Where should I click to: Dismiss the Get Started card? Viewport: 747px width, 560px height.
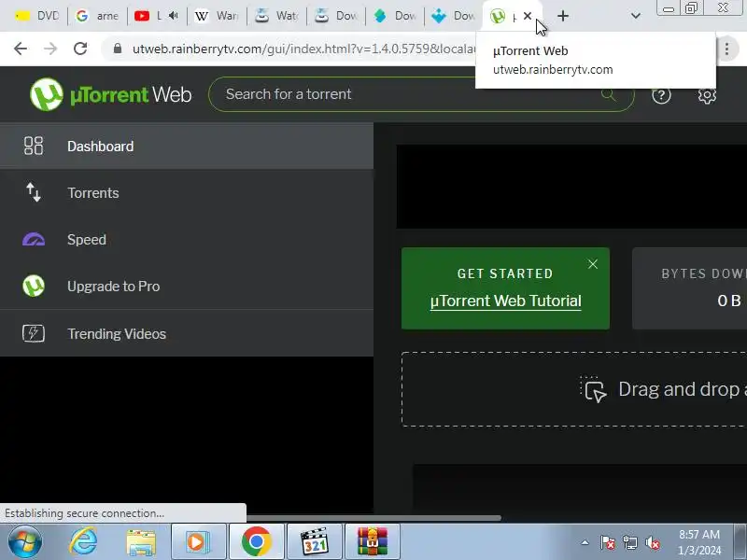pos(593,264)
